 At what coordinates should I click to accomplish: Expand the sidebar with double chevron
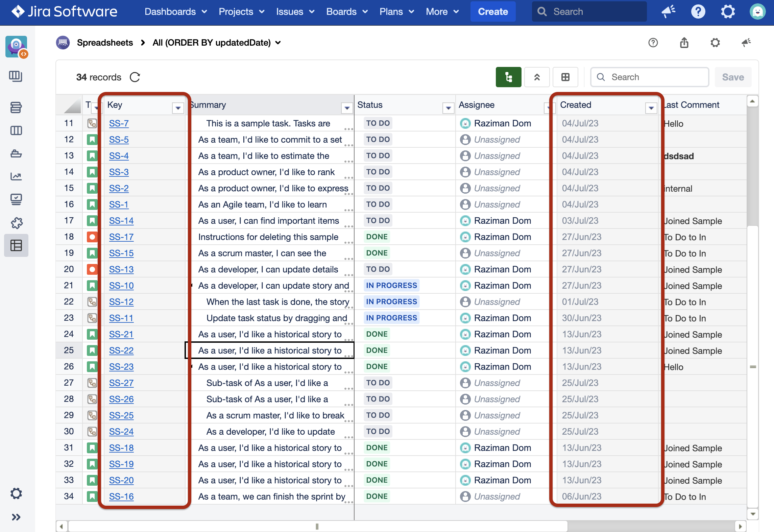(x=16, y=517)
